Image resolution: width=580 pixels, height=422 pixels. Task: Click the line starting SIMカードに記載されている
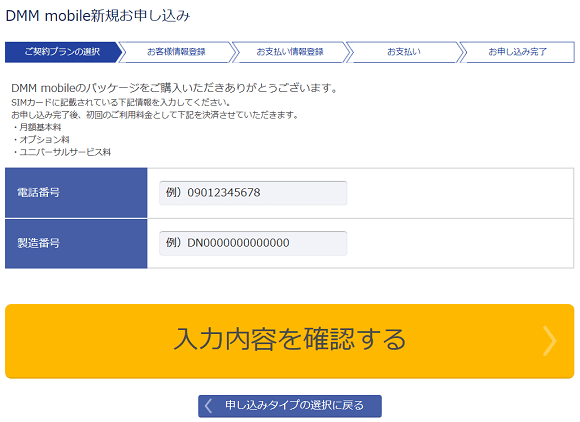121,102
